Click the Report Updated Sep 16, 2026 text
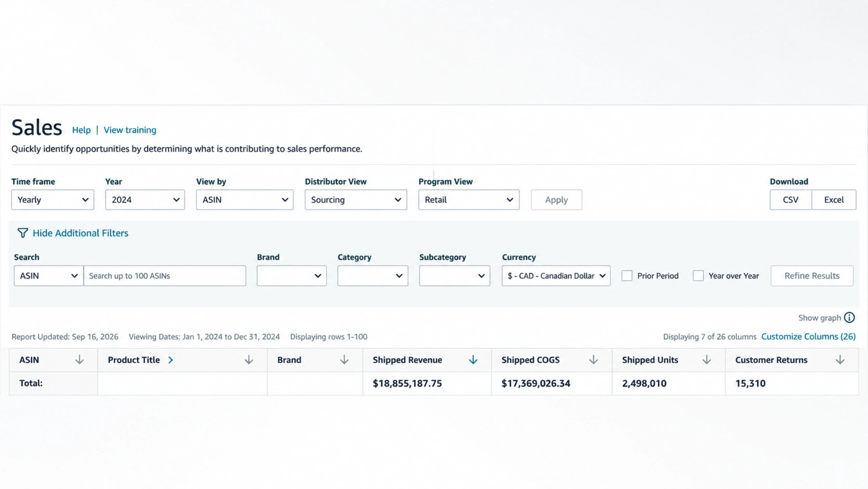Viewport: 868px width, 489px height. click(x=65, y=336)
